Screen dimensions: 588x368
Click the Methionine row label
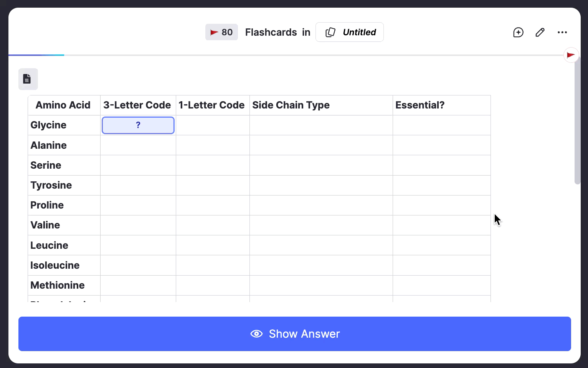(x=58, y=285)
